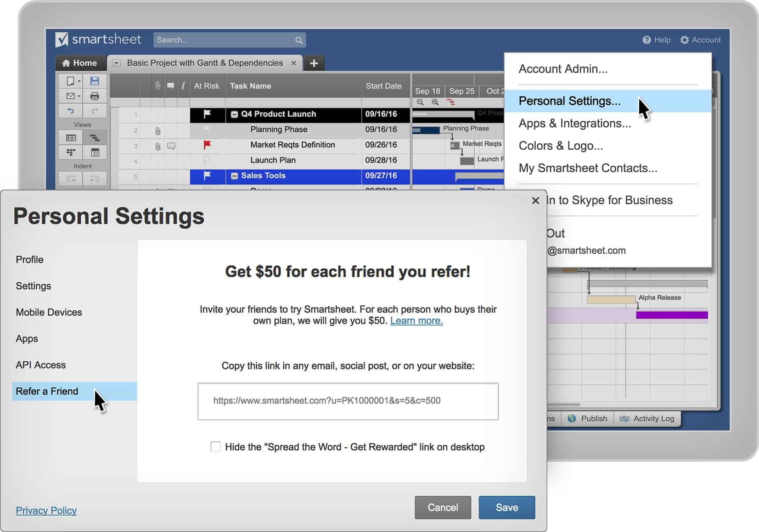759x532 pixels.
Task: Click the Search input box
Action: pos(230,40)
